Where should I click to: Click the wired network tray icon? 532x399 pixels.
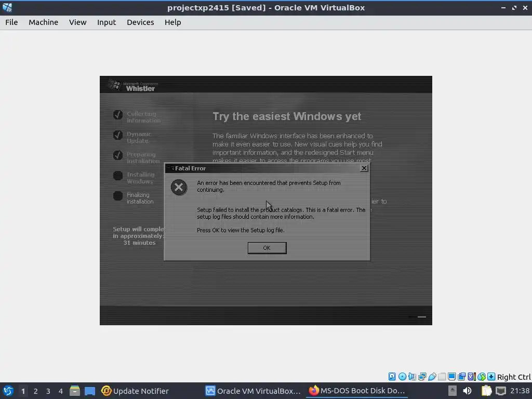[501, 391]
